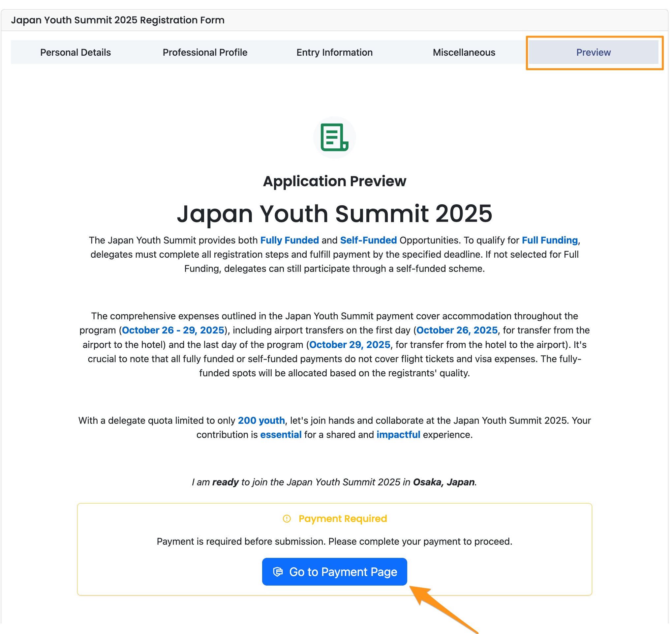The height and width of the screenshot is (634, 672).
Task: Click the Go to Payment Page button
Action: coord(334,572)
